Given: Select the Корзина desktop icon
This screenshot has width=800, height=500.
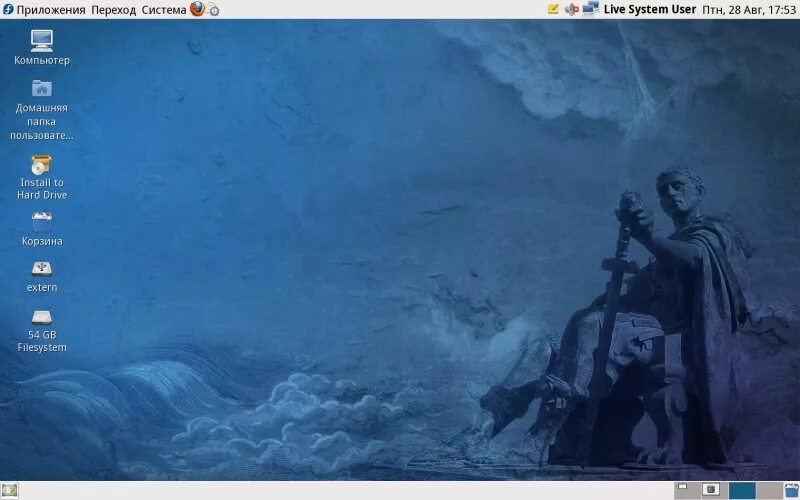Looking at the screenshot, I should pos(42,230).
